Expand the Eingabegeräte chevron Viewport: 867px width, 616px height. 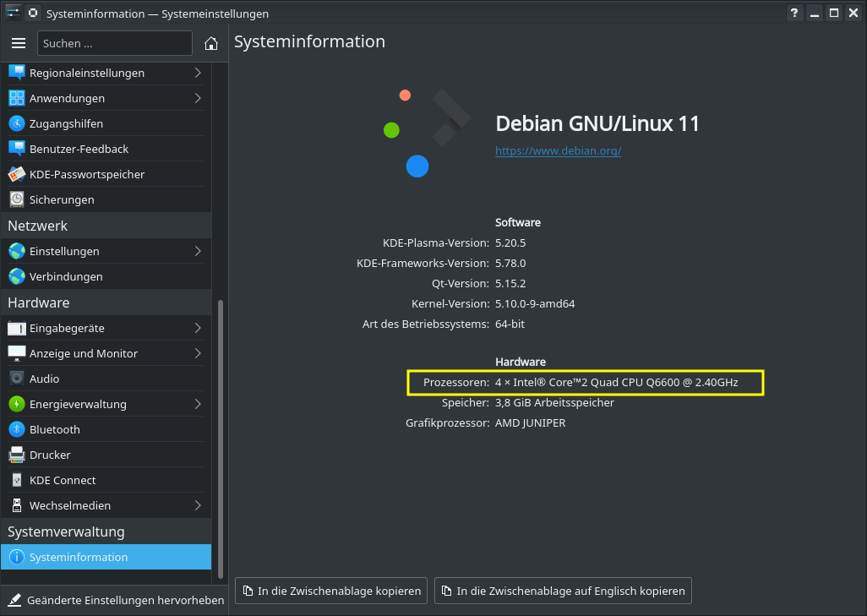(x=198, y=328)
